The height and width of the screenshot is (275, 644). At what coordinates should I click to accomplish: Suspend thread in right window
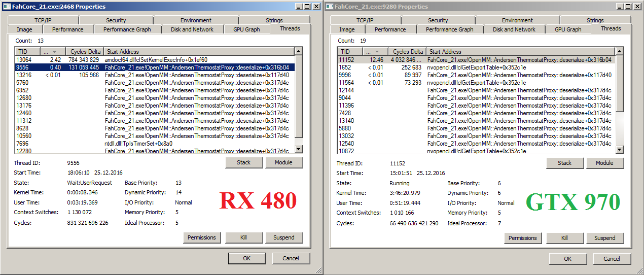click(x=604, y=238)
